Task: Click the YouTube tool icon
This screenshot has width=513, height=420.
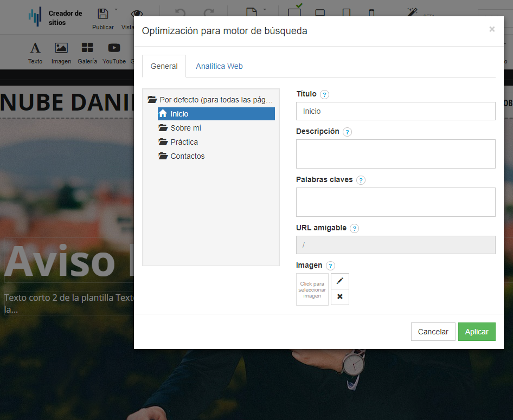Action: pyautogui.click(x=114, y=48)
